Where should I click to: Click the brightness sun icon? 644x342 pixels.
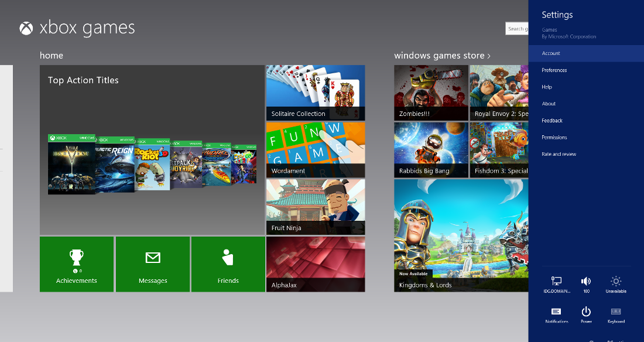616,281
